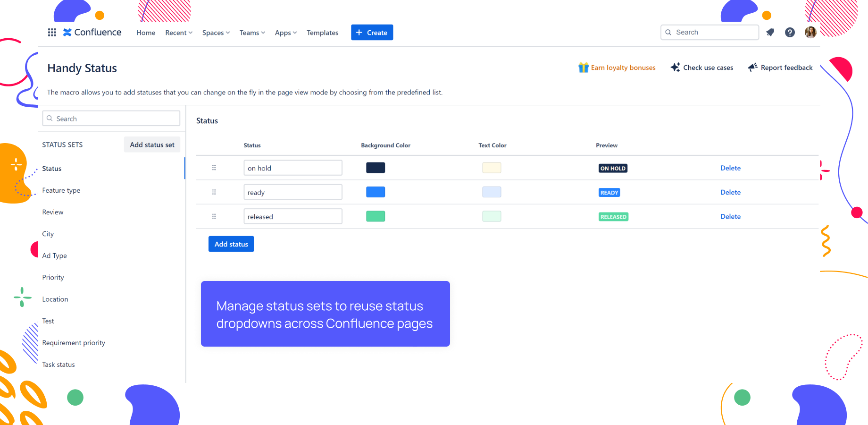This screenshot has height=425, width=868.
Task: Expand the Apps dropdown menu
Action: click(286, 33)
